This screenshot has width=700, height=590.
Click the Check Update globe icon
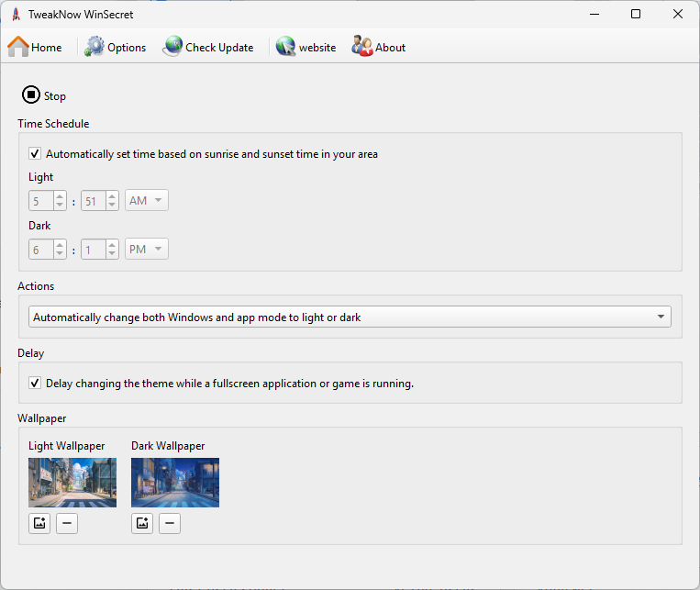pyautogui.click(x=172, y=47)
